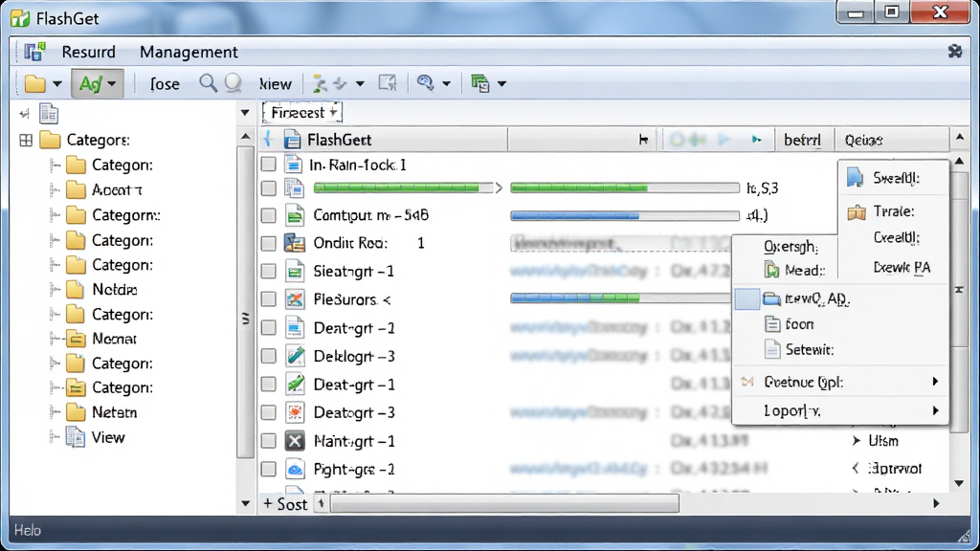Select the Acoot folder in the tree

(103, 190)
